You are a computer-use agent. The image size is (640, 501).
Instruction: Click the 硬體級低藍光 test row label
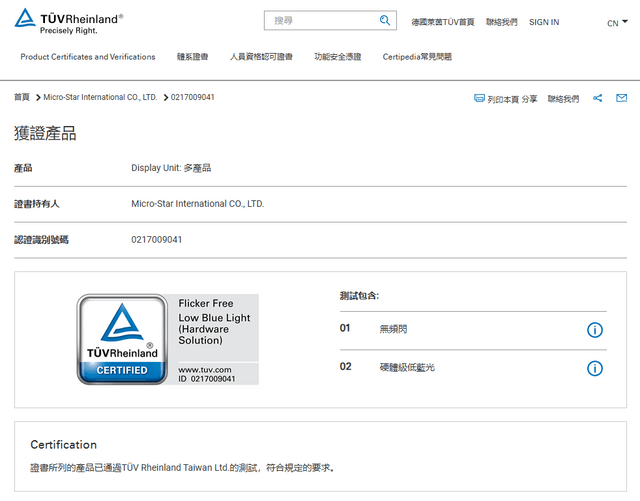(407, 367)
